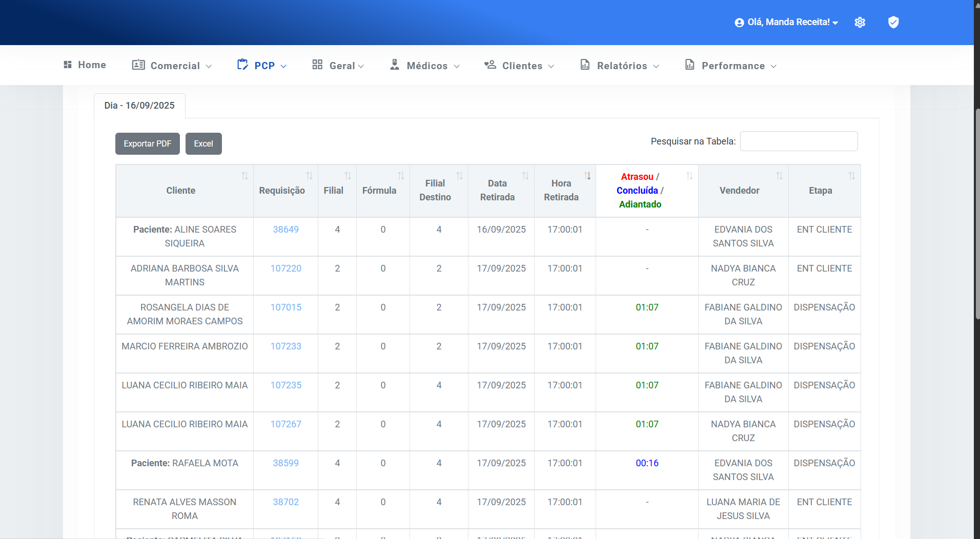Expand the Performance menu chevron

(x=773, y=66)
